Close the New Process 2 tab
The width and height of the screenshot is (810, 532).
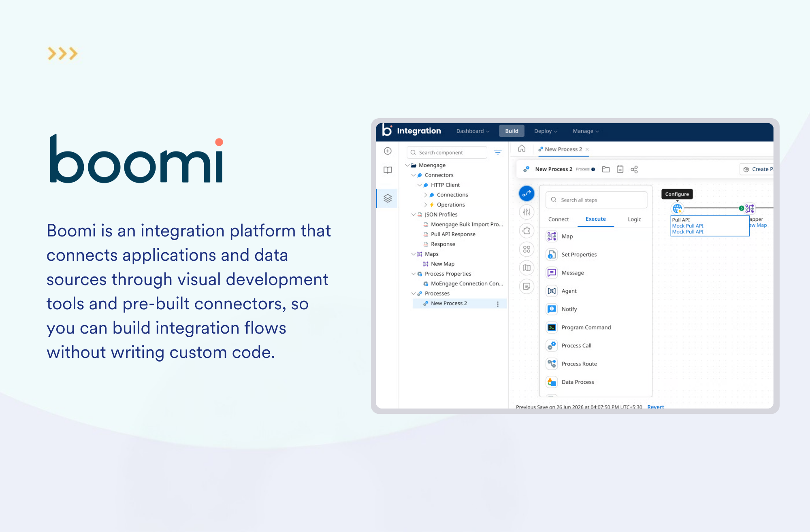[587, 149]
